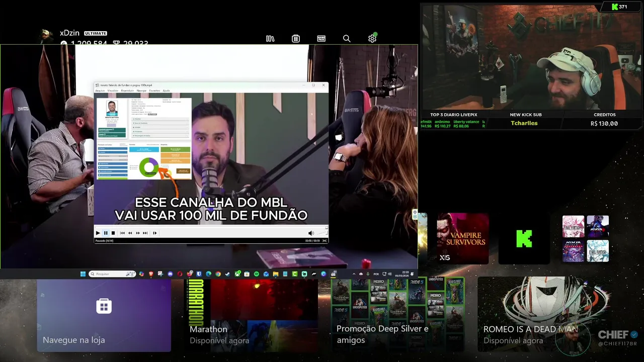This screenshot has height=362, width=644.
Task: Open the Windows Start button
Action: [83, 274]
